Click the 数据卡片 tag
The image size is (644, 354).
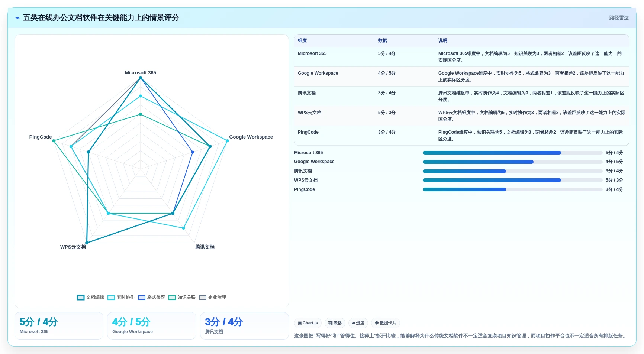point(386,323)
